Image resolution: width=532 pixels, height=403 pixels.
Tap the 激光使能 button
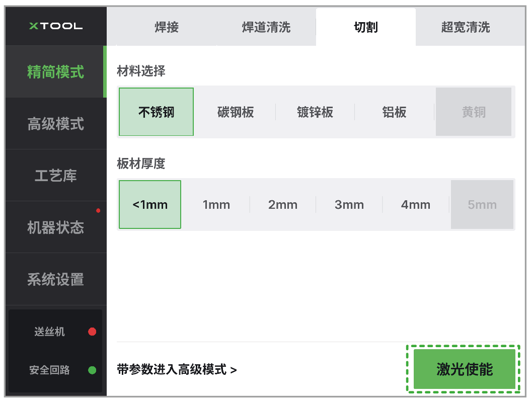click(x=465, y=369)
